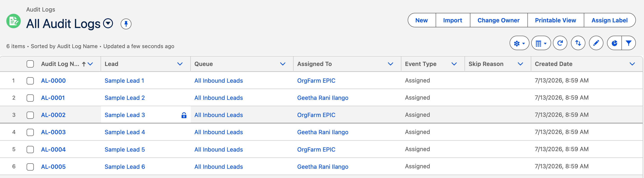Open Geetha Rani Ilango in AL-0001 row
The height and width of the screenshot is (178, 644).
(322, 98)
